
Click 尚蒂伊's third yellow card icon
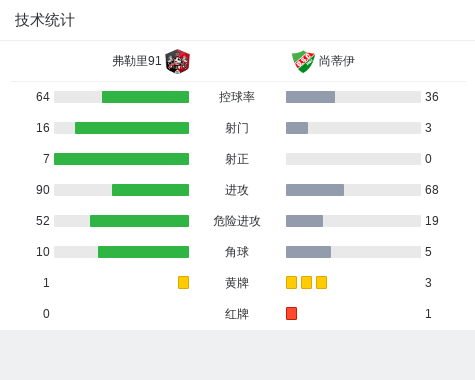[321, 282]
